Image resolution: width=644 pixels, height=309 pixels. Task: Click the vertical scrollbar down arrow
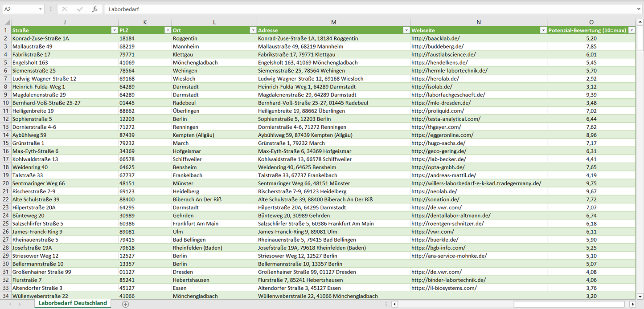tap(640, 296)
